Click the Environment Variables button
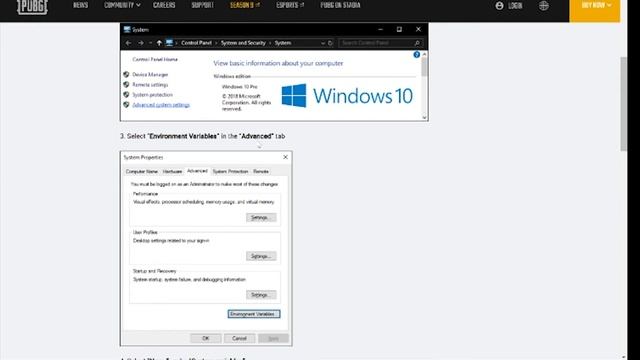640x360 pixels. click(x=254, y=314)
